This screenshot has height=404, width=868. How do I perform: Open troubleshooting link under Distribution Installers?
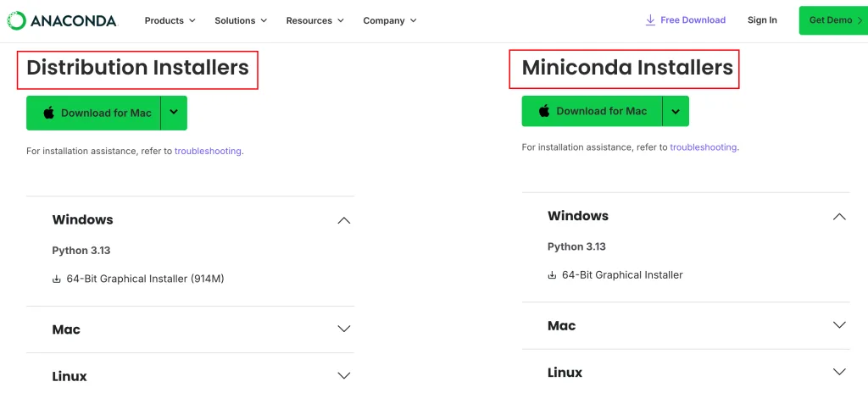[x=208, y=151]
